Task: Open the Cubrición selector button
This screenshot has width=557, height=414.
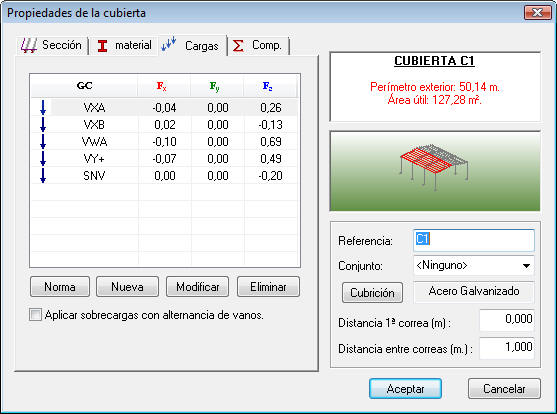Action: tap(372, 292)
